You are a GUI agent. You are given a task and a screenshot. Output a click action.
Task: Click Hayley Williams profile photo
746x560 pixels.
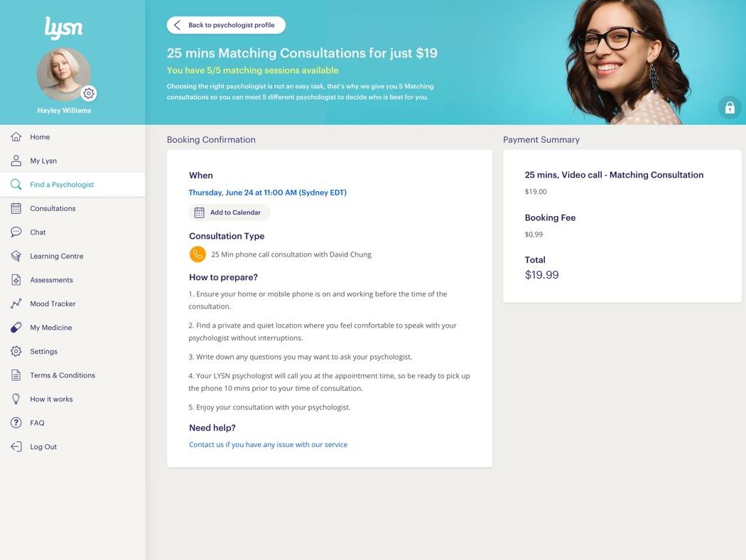coord(64,74)
